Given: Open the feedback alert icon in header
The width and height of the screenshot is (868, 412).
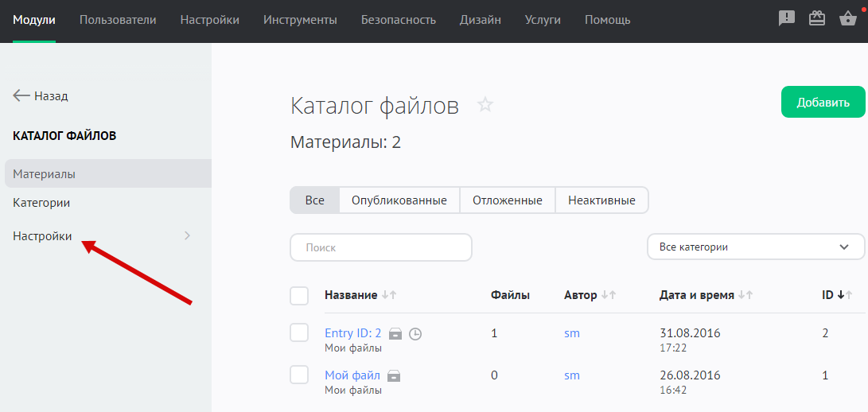Looking at the screenshot, I should [786, 19].
